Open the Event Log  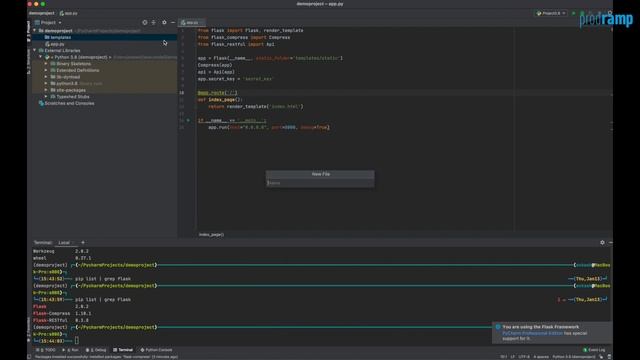pos(594,350)
